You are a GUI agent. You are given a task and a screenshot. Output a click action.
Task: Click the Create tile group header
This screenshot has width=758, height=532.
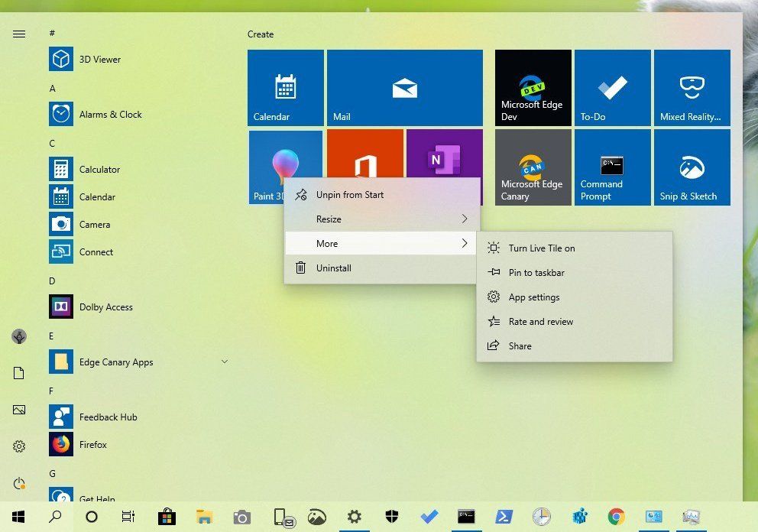[x=261, y=34]
